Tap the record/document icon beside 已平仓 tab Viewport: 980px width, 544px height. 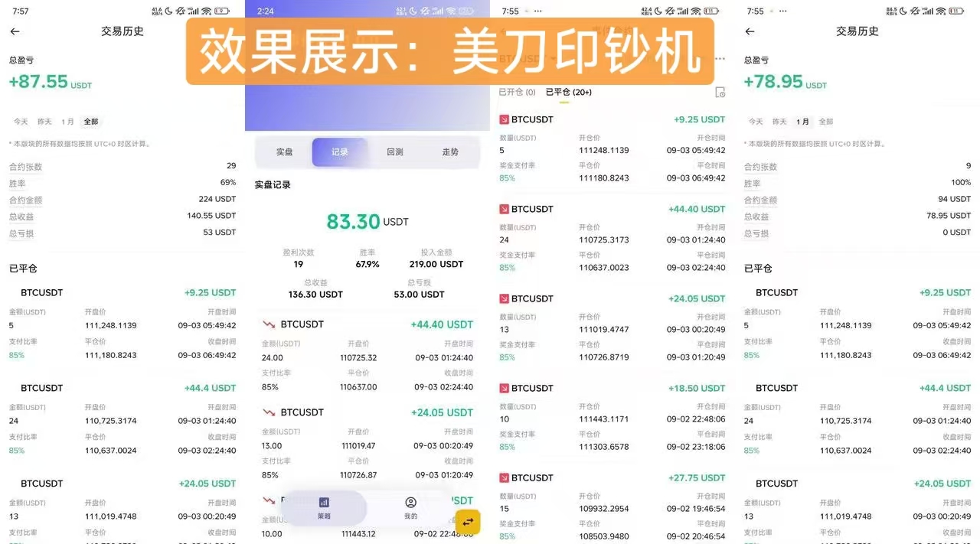click(x=719, y=92)
